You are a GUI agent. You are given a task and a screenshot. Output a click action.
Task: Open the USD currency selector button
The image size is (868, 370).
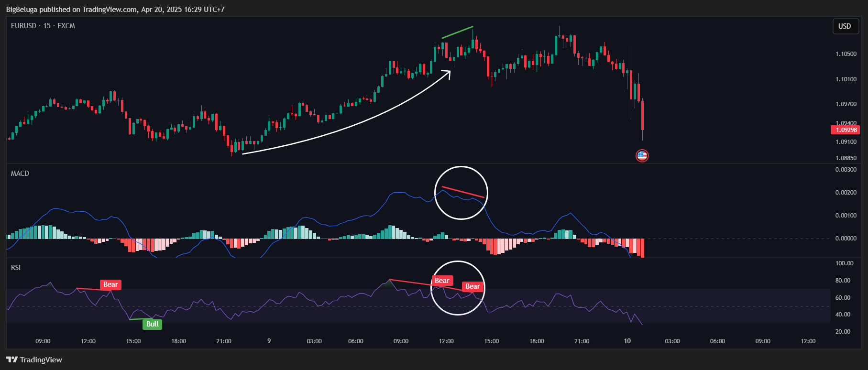click(845, 26)
